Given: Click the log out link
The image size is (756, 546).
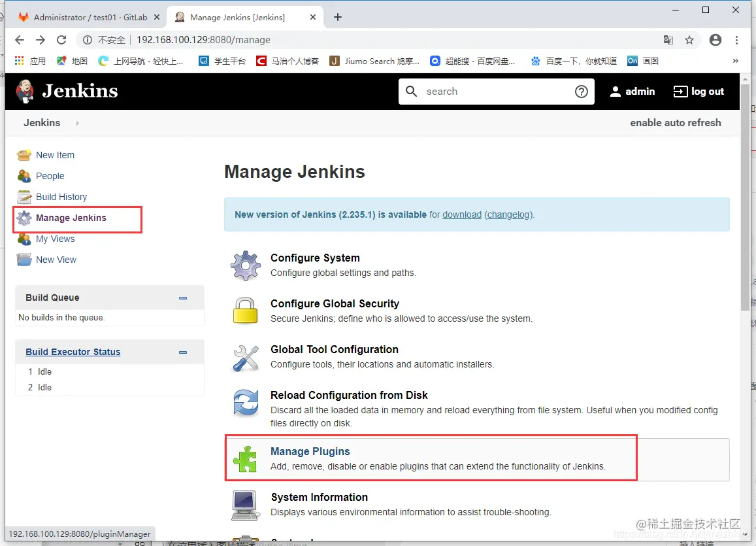Looking at the screenshot, I should (x=698, y=92).
